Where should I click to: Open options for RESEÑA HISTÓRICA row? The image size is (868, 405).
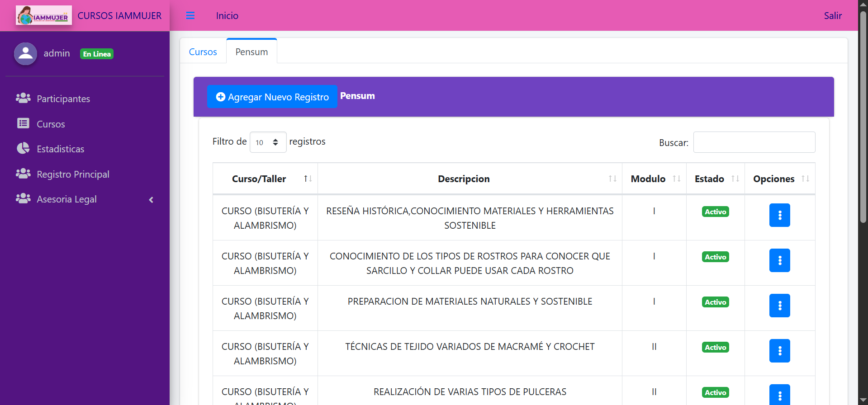click(779, 215)
